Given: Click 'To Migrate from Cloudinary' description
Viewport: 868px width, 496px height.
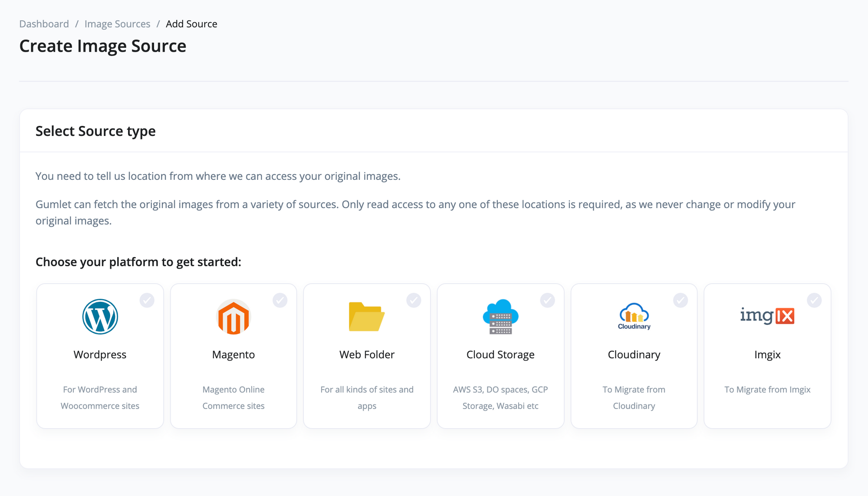Looking at the screenshot, I should coord(634,397).
